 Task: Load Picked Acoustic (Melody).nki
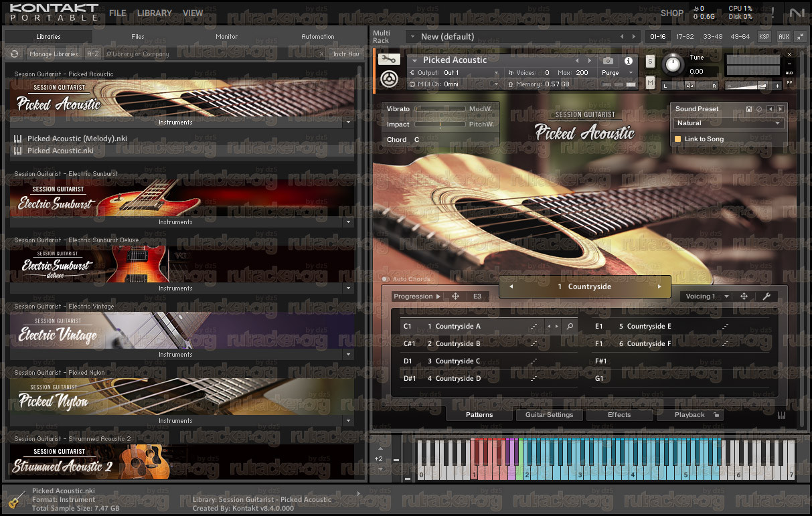(77, 139)
